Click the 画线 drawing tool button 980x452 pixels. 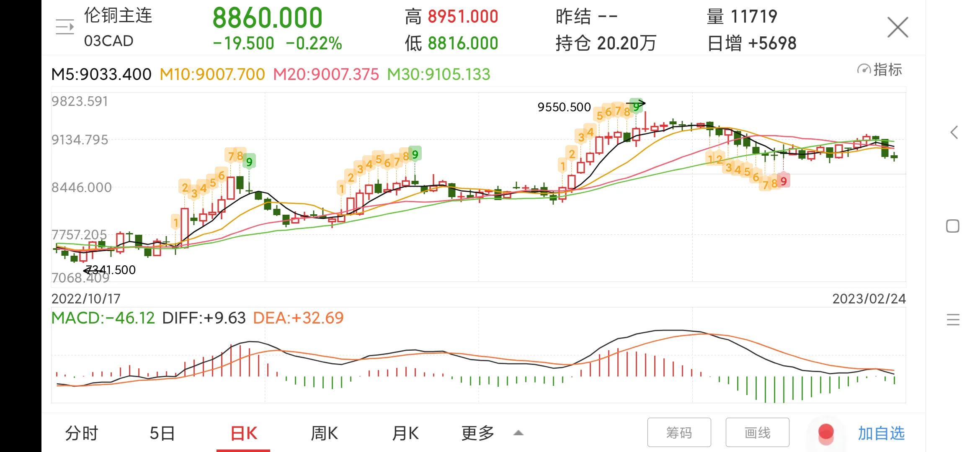[x=757, y=432]
